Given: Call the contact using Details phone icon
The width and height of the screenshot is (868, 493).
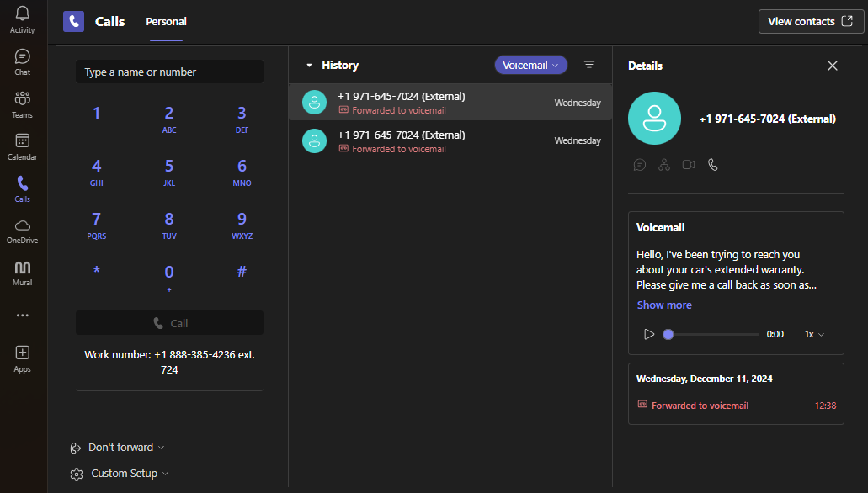Looking at the screenshot, I should click(712, 165).
